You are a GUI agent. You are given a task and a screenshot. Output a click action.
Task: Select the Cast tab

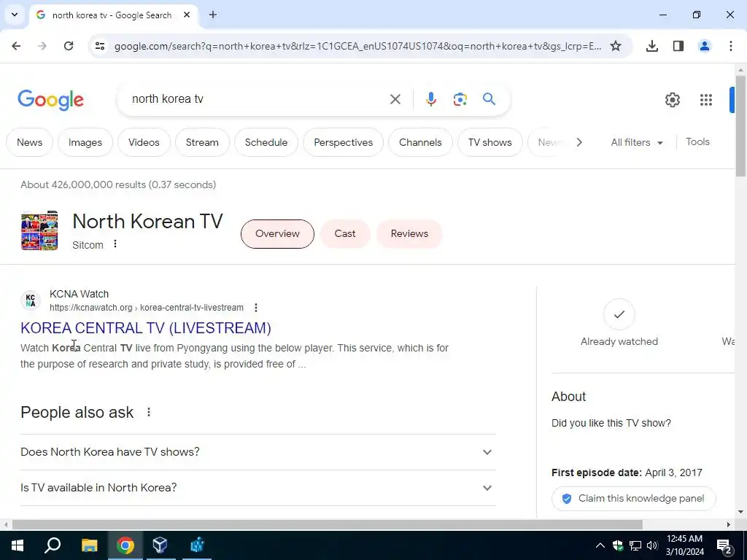click(x=344, y=234)
